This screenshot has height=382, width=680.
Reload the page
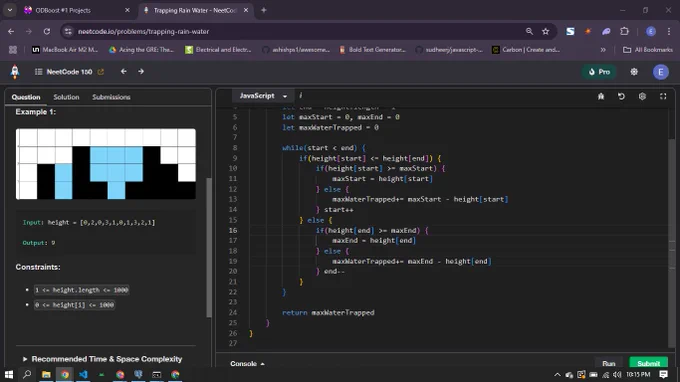pyautogui.click(x=47, y=31)
